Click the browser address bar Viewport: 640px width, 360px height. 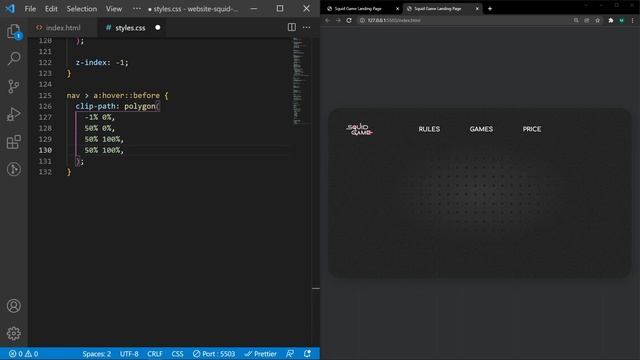(464, 20)
